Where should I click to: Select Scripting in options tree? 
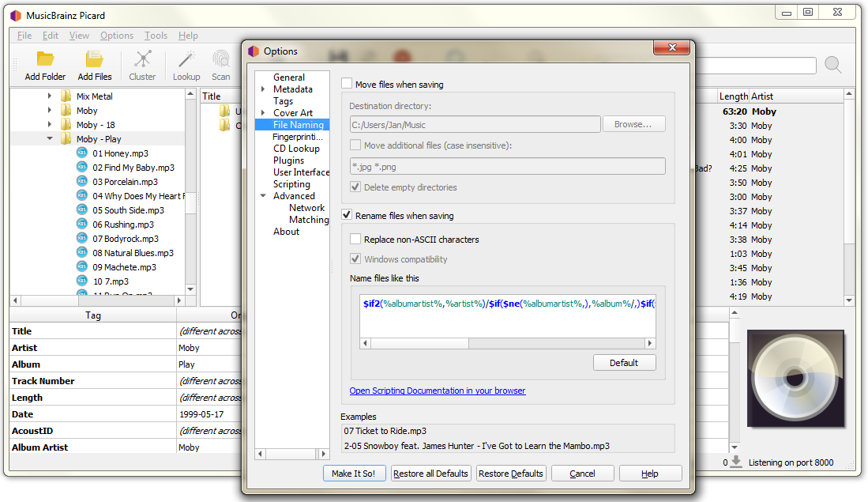coord(291,184)
